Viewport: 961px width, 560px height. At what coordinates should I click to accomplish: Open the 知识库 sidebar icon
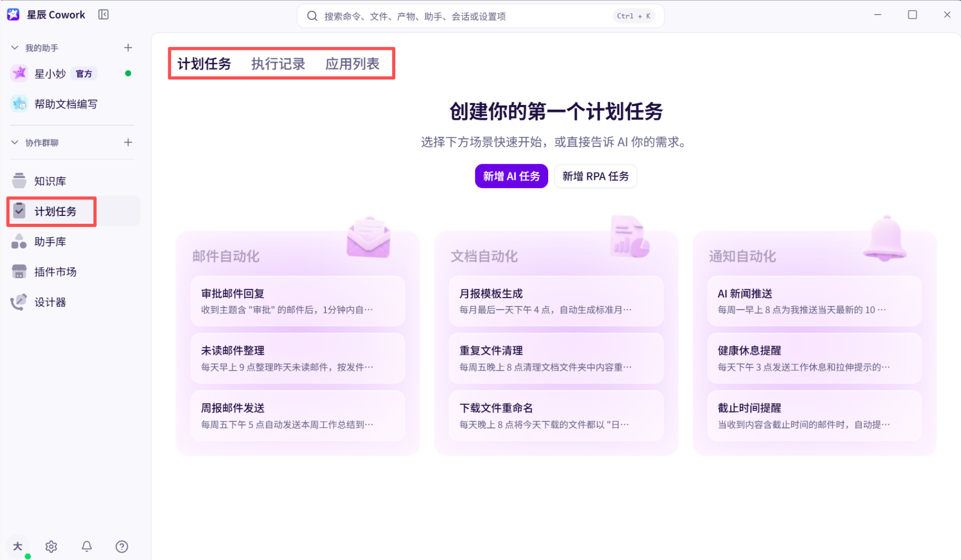[x=19, y=181]
